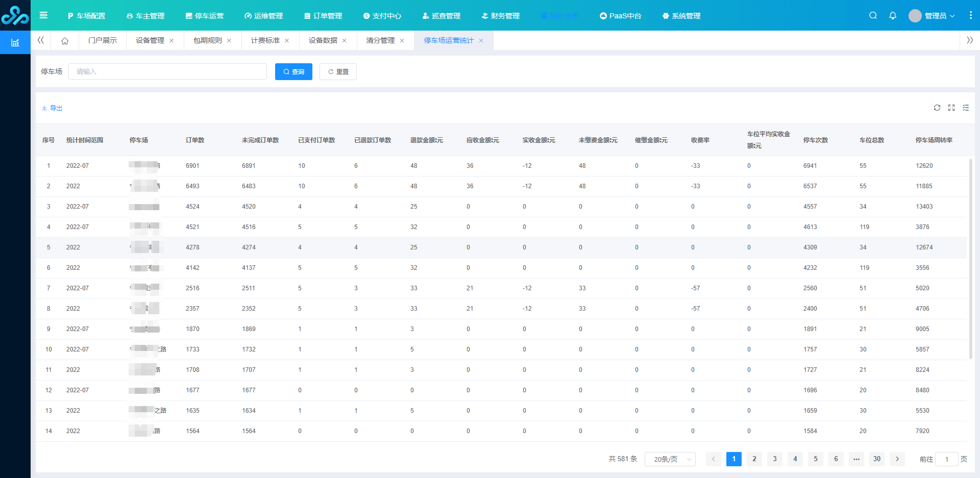Close the 停车场运营统计 tab
Screen dimensions: 980x478
click(481, 41)
